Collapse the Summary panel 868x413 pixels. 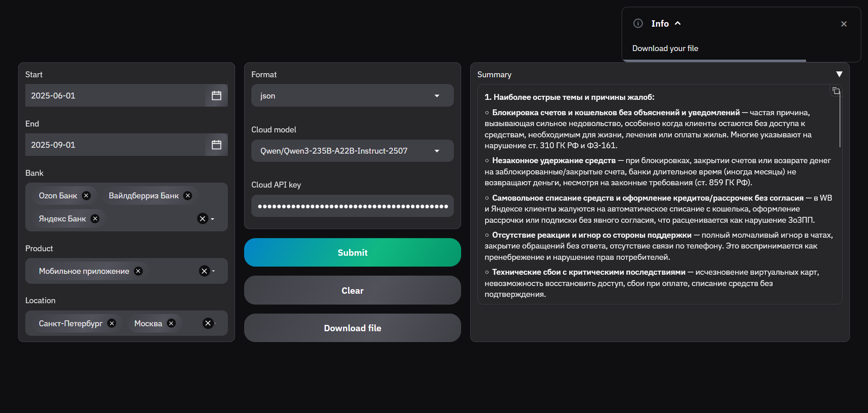(839, 75)
